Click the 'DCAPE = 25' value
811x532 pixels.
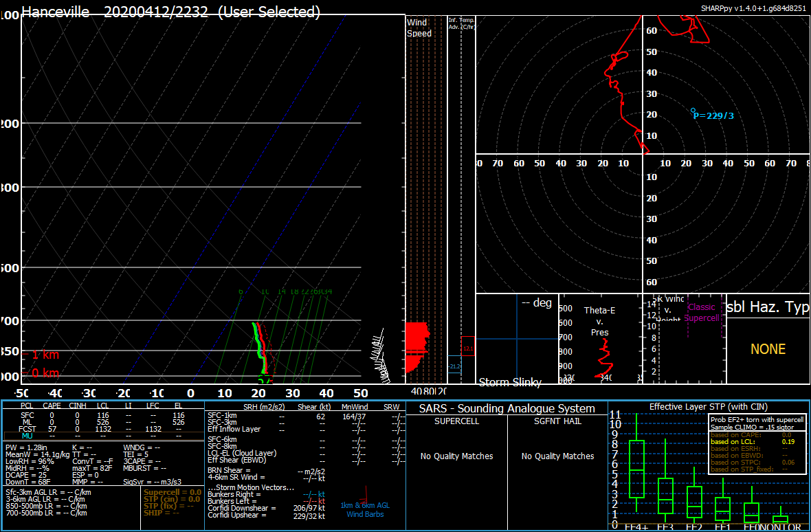pyautogui.click(x=26, y=475)
